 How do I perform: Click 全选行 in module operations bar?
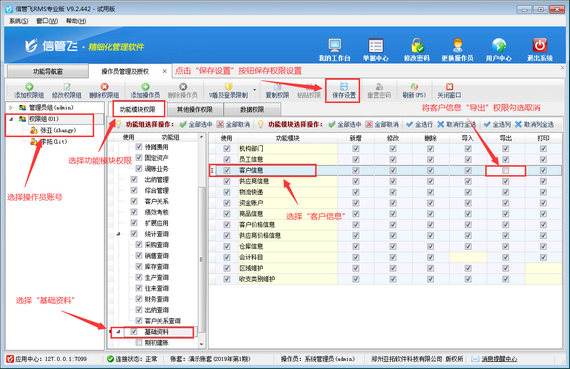tap(419, 124)
